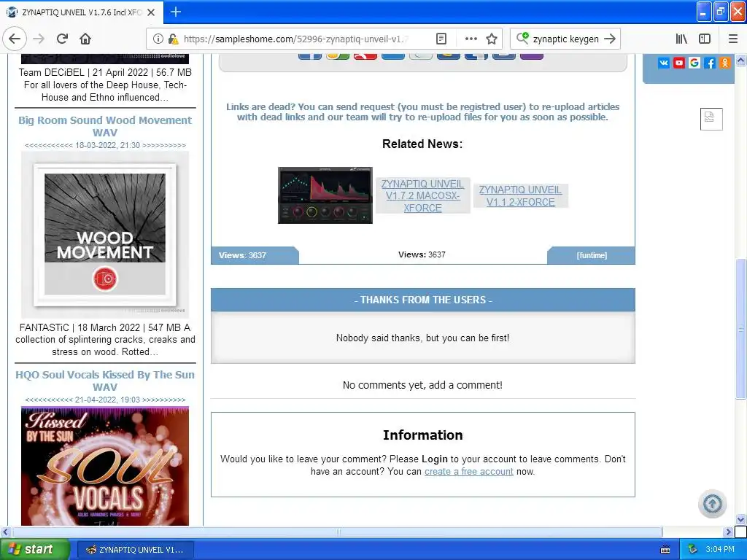
Task: Submit search with the arrow button
Action: (610, 39)
